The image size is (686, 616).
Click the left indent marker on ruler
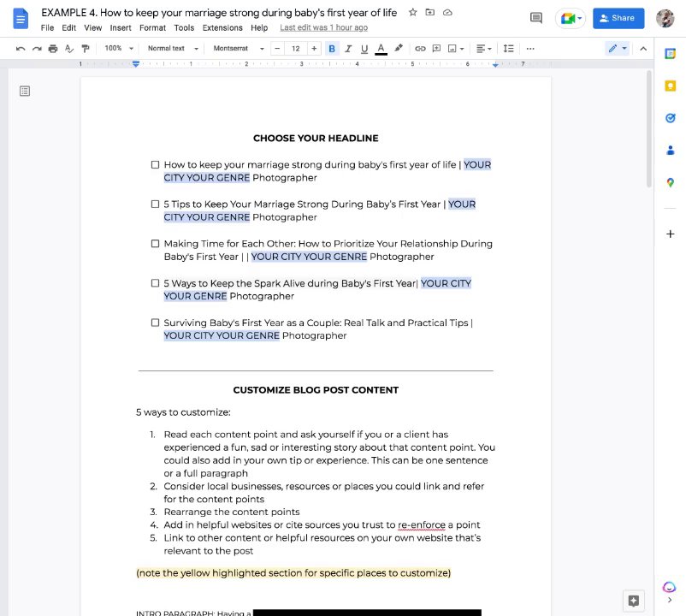point(136,64)
